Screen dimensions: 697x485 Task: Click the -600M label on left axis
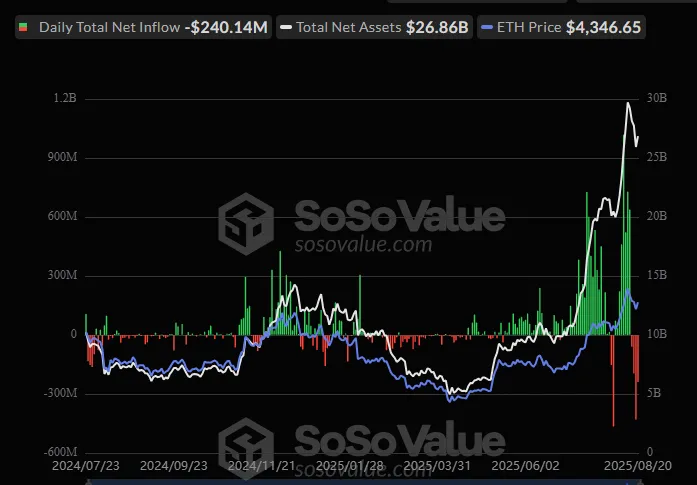pyautogui.click(x=59, y=452)
